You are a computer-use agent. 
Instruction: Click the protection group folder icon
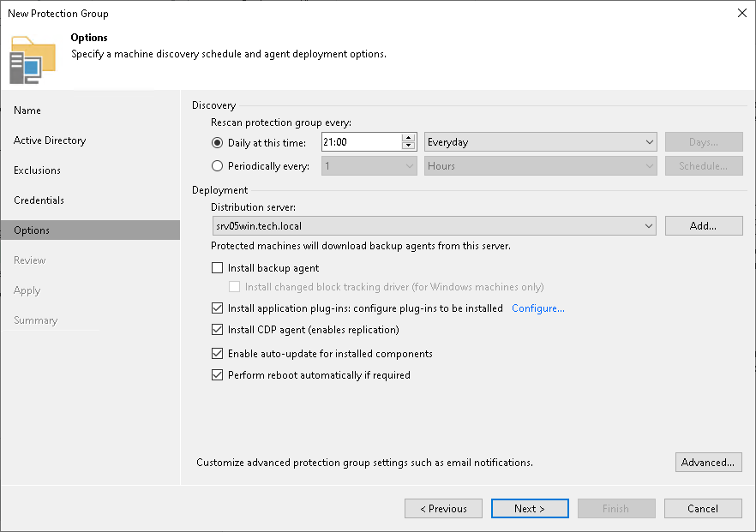point(33,60)
